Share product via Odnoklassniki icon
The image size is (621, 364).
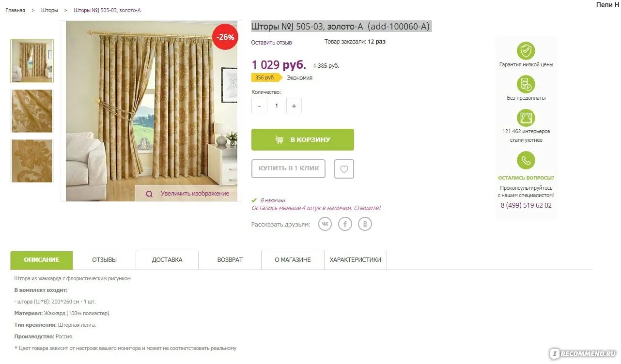(x=365, y=224)
